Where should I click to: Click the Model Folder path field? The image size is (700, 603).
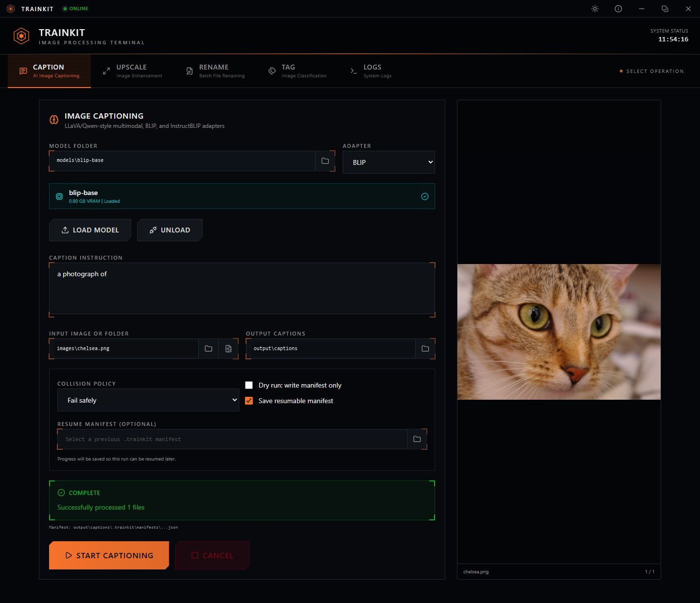182,161
